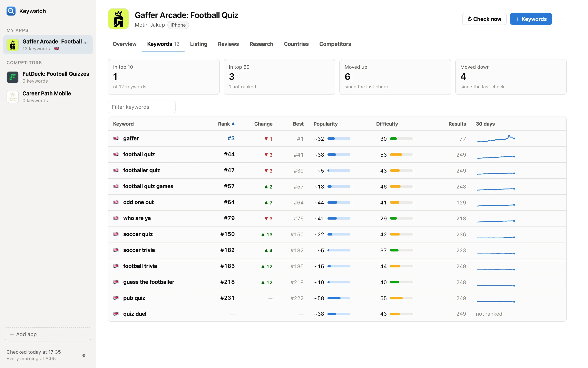
Task: Click the Filter keywords input field
Action: (142, 107)
